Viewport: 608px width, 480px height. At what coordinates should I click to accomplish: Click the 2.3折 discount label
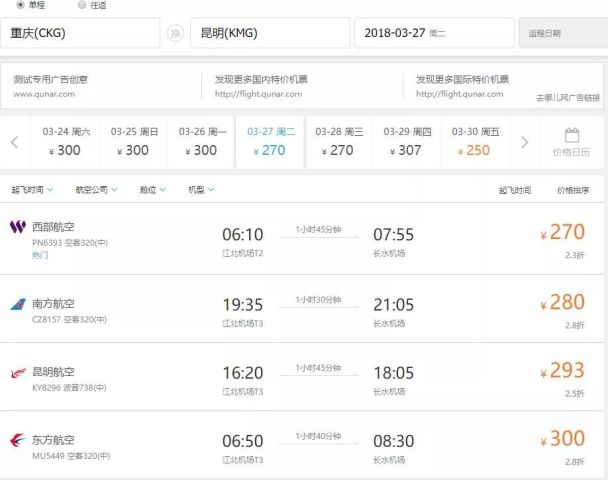(x=575, y=255)
